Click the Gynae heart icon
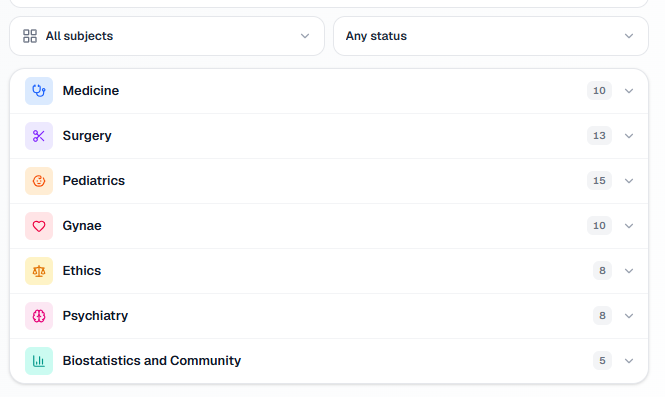 pos(39,226)
